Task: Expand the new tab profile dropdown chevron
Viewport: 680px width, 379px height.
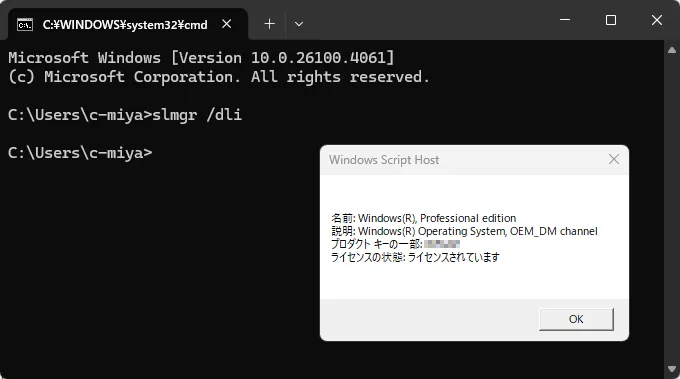Action: [299, 24]
